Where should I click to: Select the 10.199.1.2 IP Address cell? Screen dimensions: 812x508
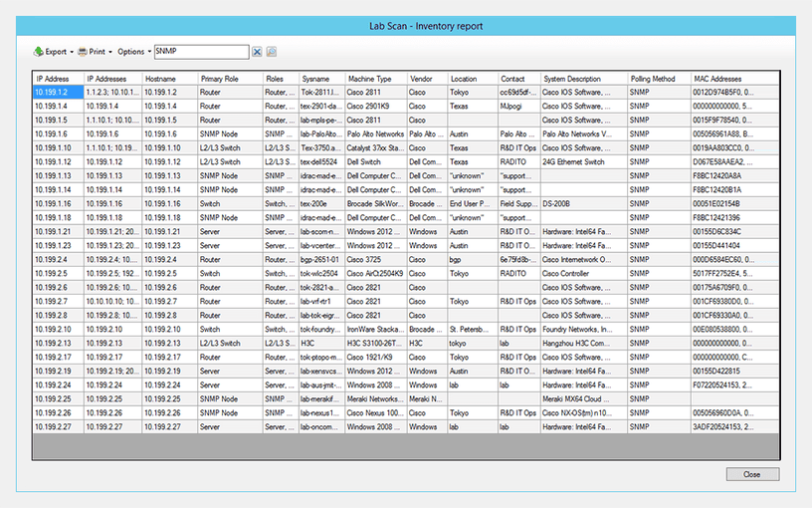click(59, 93)
